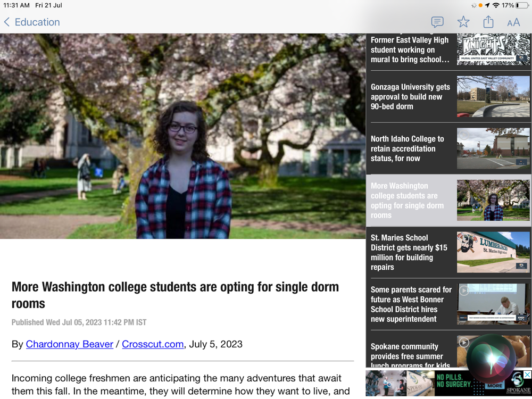Close the ad with the X icon

[x=527, y=375]
